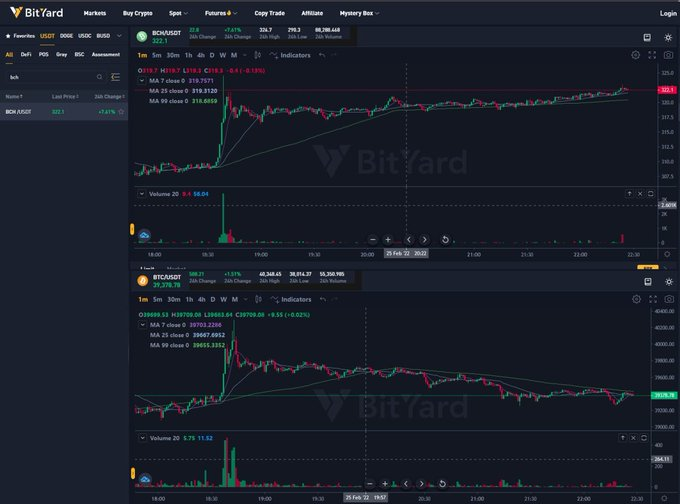The height and width of the screenshot is (504, 680).
Task: Collapse Volume legend on BTC/USDT chart
Action: point(143,438)
